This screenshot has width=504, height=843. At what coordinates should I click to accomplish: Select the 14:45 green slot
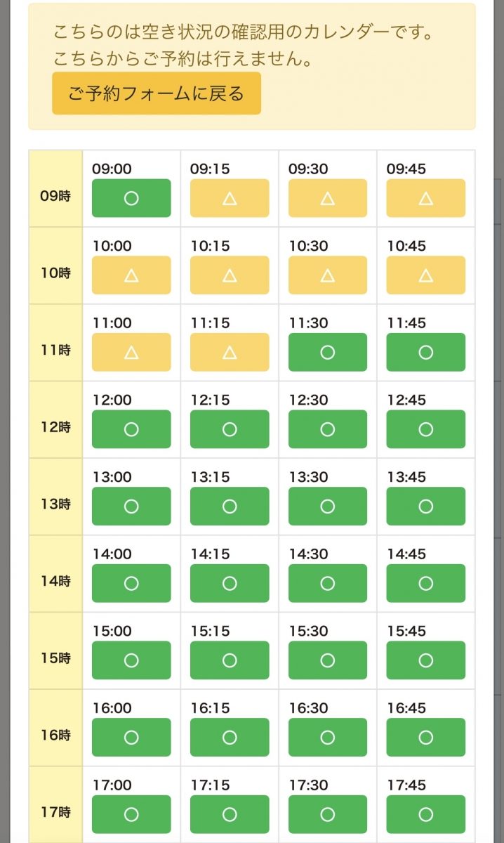426,583
